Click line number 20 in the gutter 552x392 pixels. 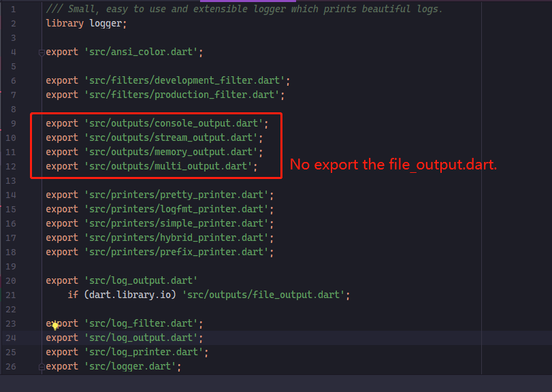pos(11,281)
